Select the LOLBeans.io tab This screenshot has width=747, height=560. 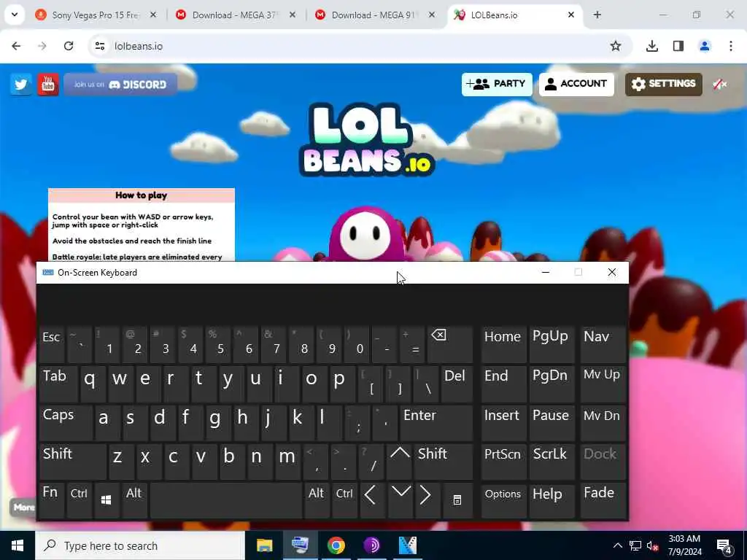tap(514, 15)
